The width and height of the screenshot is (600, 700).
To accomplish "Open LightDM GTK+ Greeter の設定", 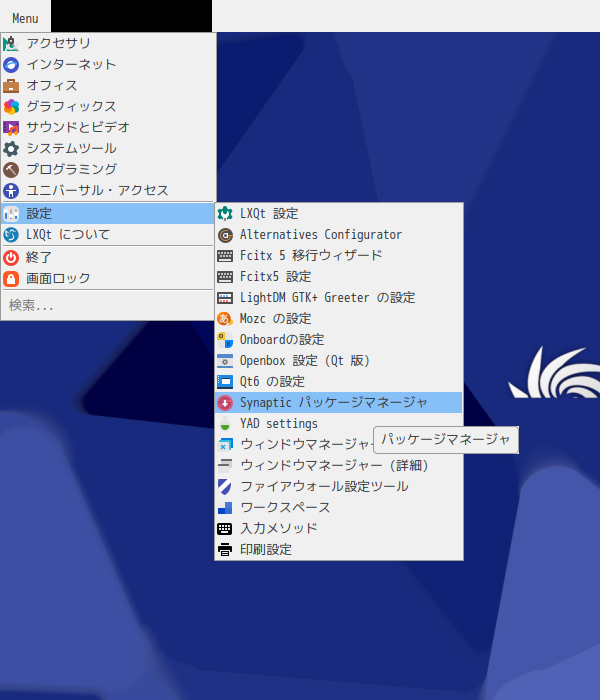I will click(339, 298).
